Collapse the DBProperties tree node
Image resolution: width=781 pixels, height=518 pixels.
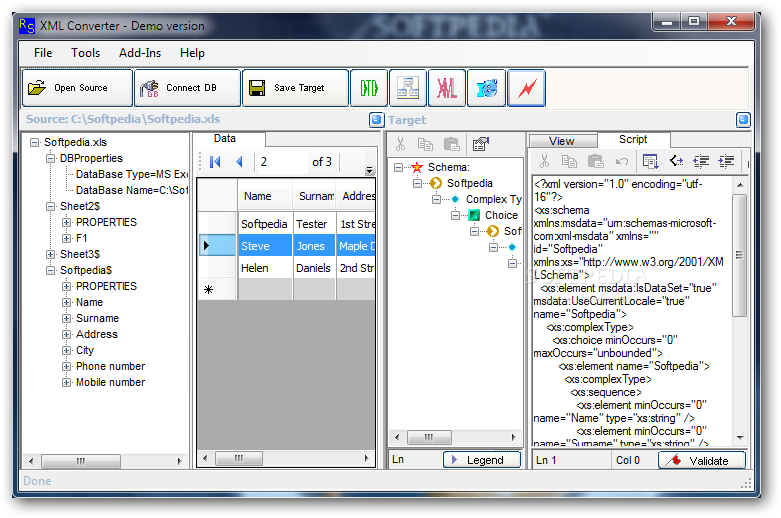[50, 158]
